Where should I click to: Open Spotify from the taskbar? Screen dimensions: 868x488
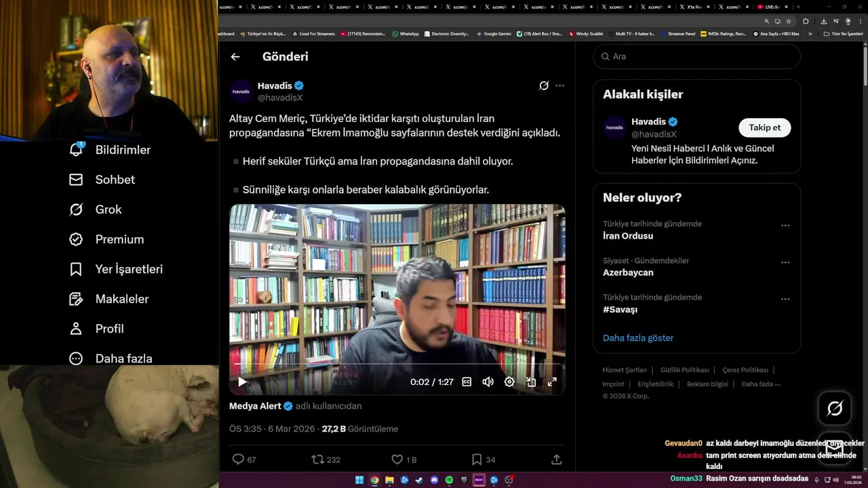pos(449,480)
